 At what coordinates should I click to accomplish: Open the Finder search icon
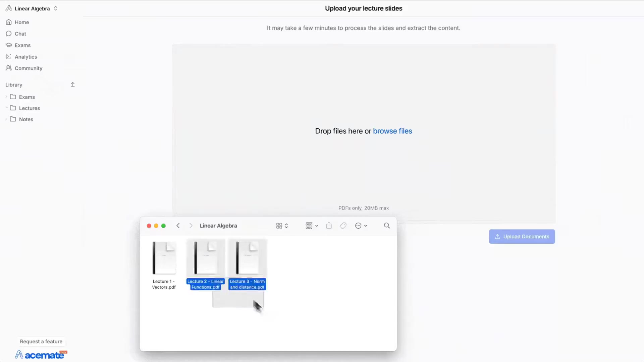[x=387, y=226]
